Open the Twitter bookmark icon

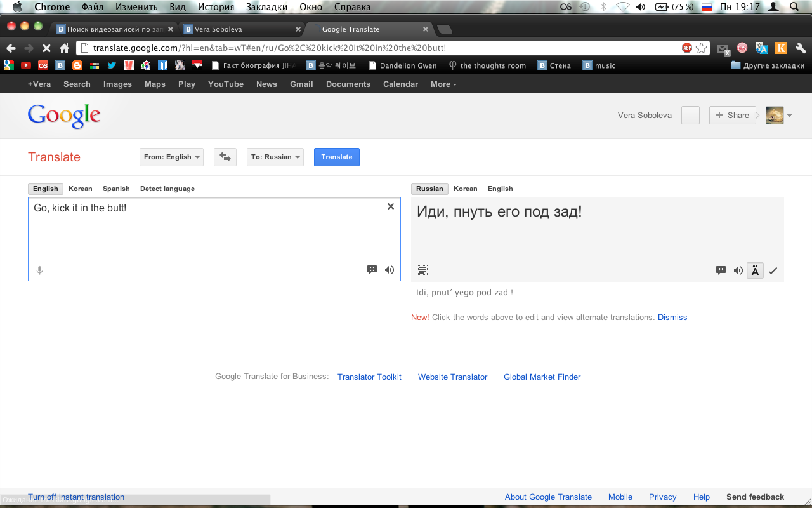coord(112,65)
